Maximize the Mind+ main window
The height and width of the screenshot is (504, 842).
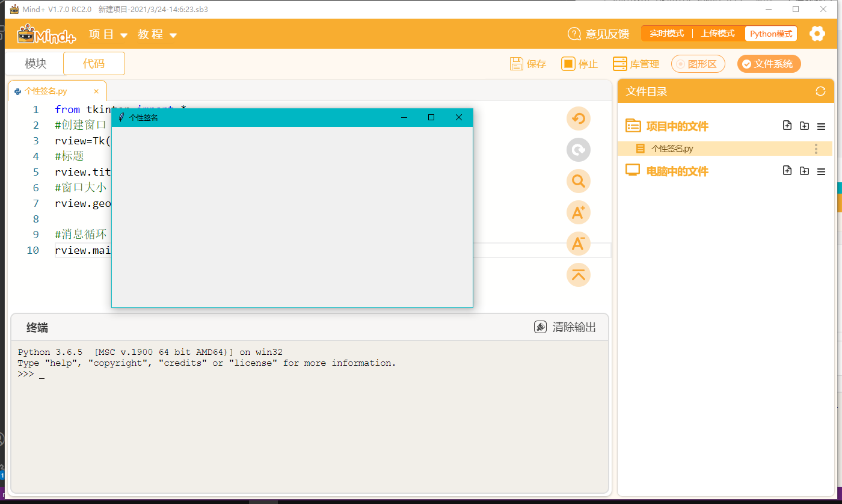(x=796, y=9)
